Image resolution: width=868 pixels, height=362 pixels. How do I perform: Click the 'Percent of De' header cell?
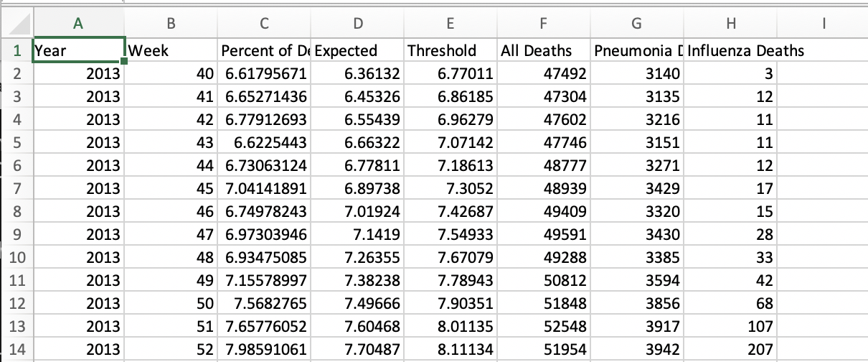(x=264, y=50)
